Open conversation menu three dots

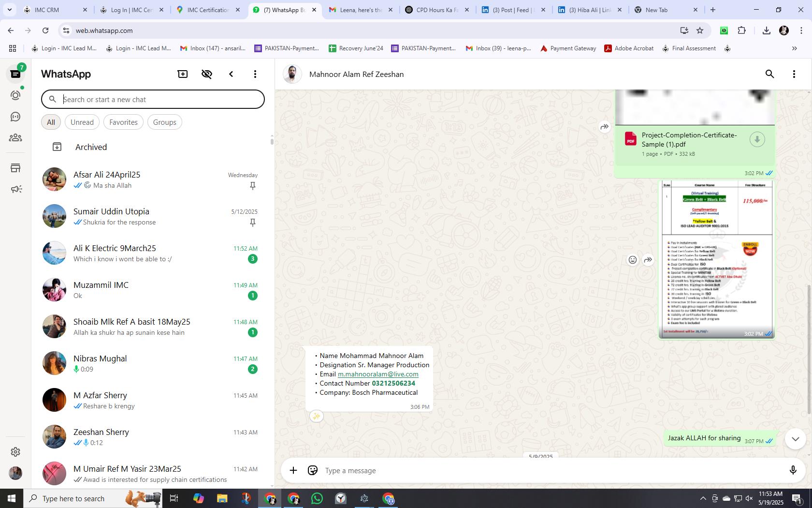tap(794, 74)
